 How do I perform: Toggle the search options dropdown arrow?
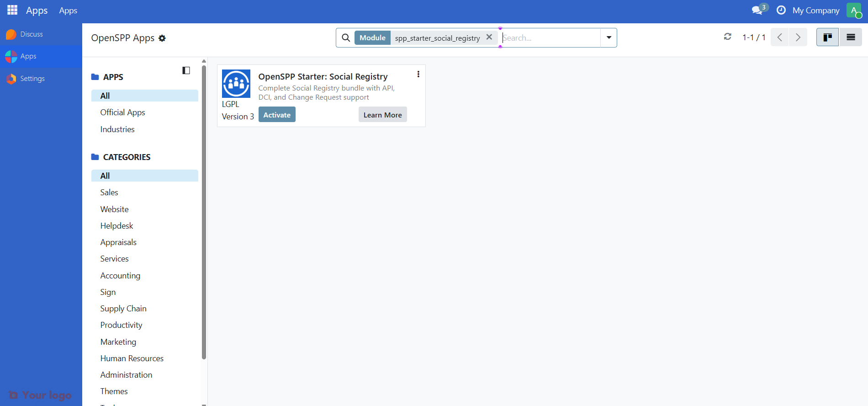[609, 37]
